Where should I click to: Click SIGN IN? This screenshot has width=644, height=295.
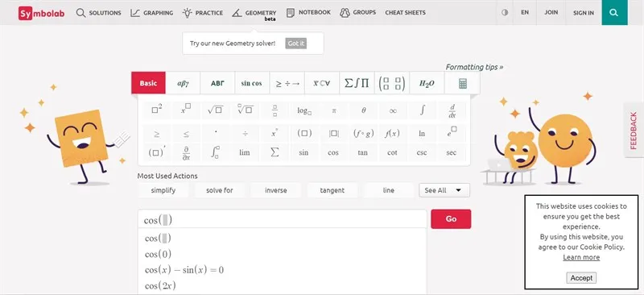click(583, 13)
